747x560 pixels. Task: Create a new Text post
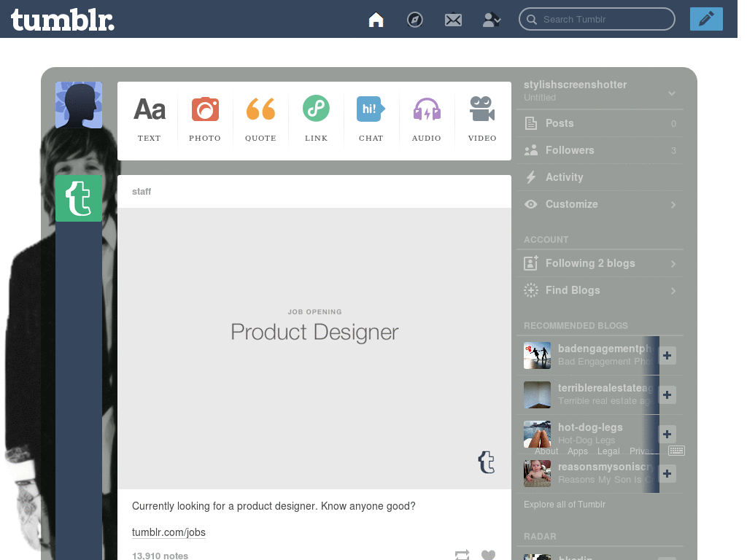coord(149,119)
